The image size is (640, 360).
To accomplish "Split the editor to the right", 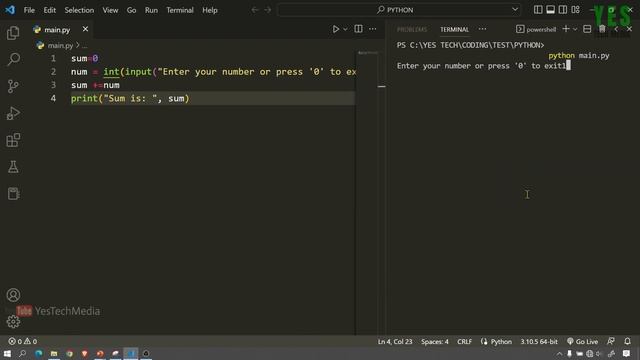I will coord(358,29).
